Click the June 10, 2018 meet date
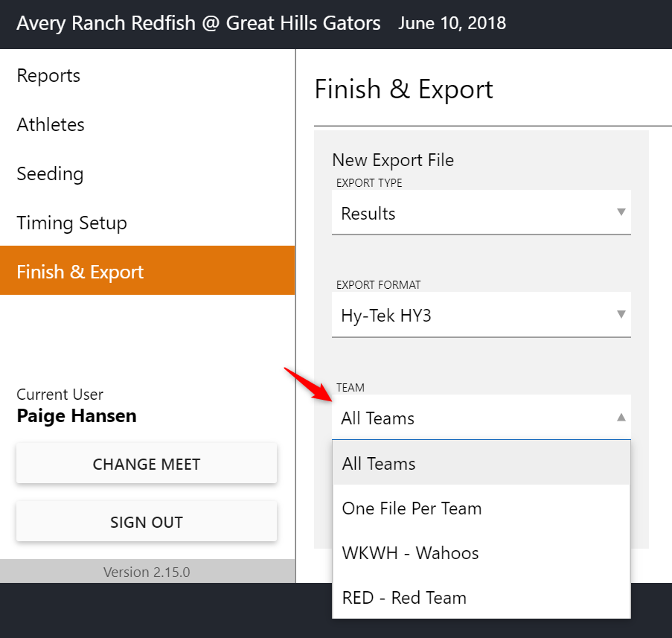The image size is (672, 638). [x=452, y=23]
